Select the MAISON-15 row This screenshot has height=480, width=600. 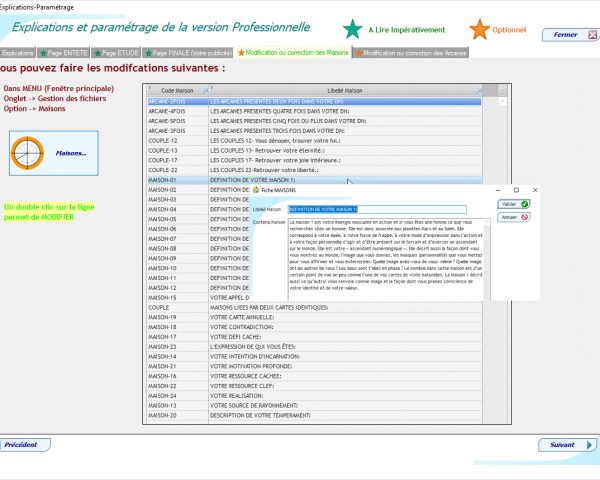pos(198,298)
